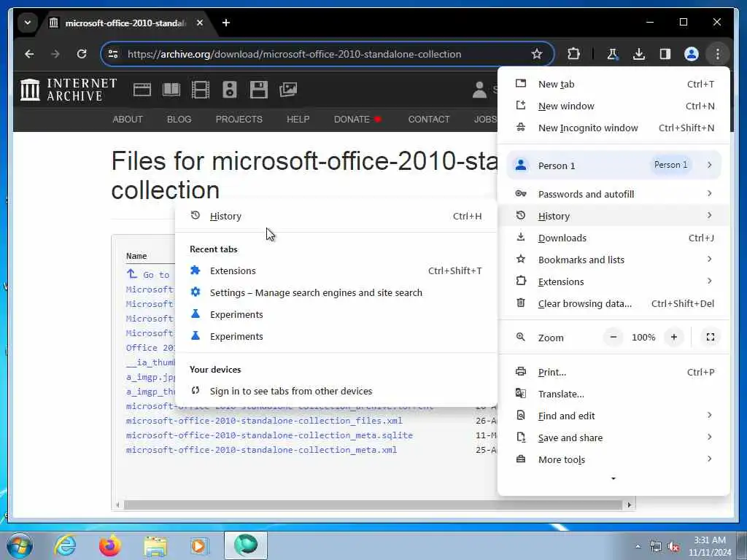747x560 pixels.
Task: Launch Internet Explorer from the taskbar
Action: 65,545
